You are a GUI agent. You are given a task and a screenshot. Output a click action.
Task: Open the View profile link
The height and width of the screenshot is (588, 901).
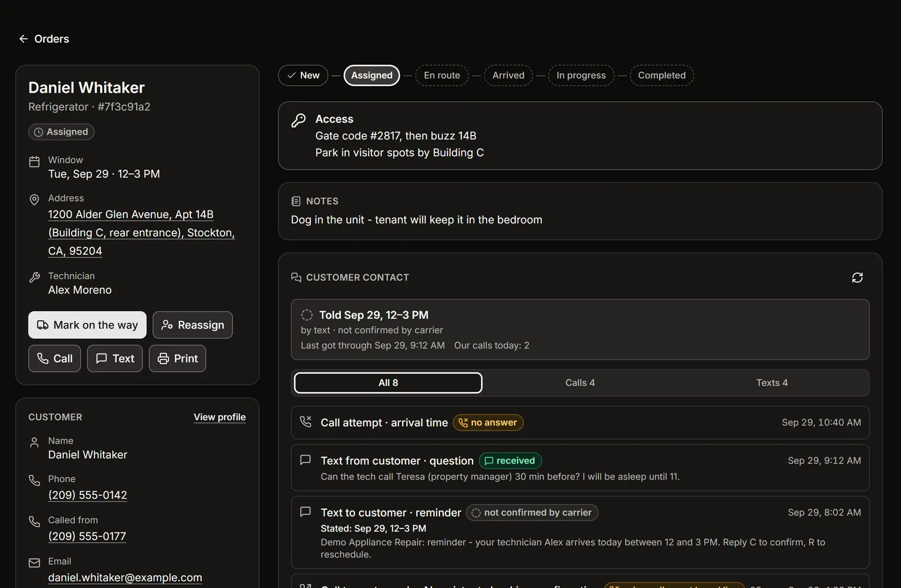tap(220, 417)
